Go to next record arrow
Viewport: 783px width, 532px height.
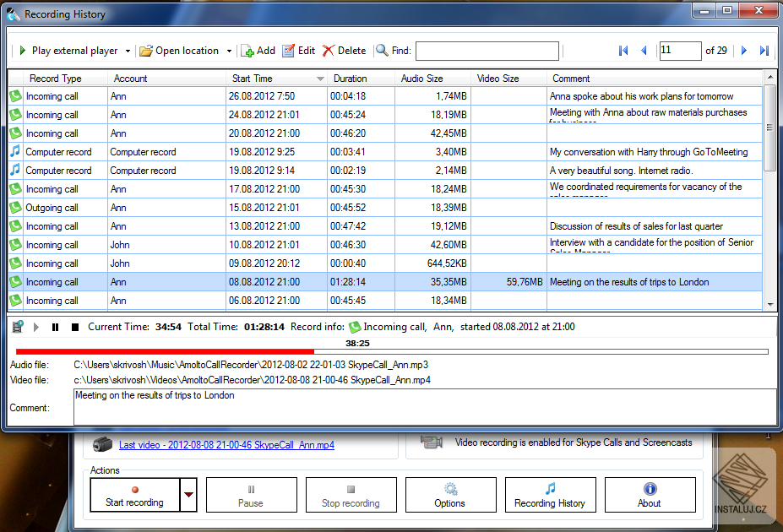coord(744,51)
